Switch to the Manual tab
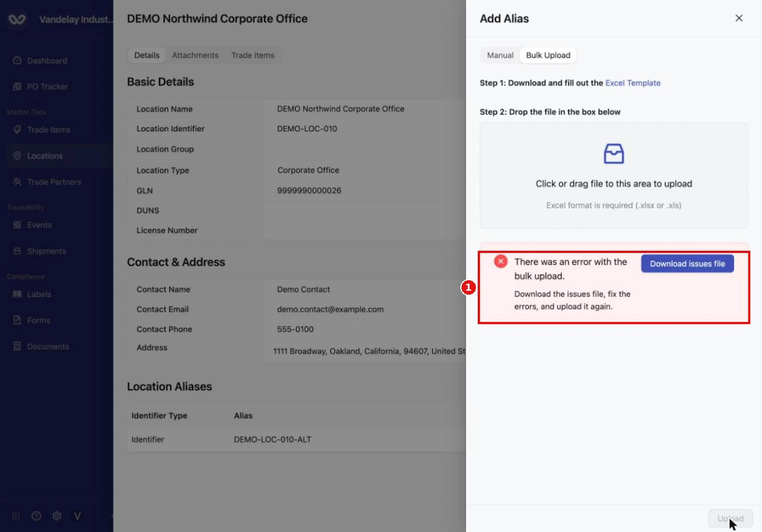The height and width of the screenshot is (532, 762). pyautogui.click(x=500, y=55)
